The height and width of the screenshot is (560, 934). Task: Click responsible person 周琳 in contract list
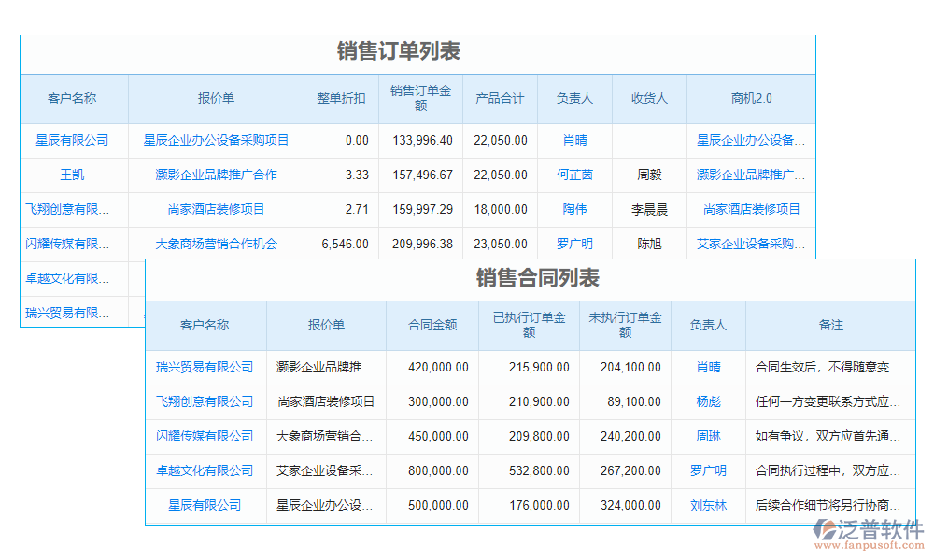tap(707, 436)
